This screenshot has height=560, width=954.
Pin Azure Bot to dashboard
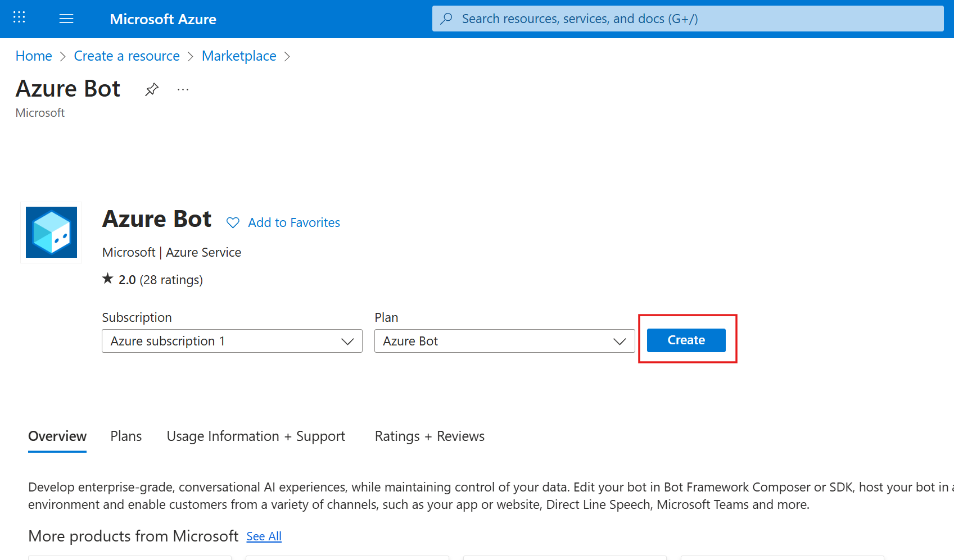click(151, 89)
